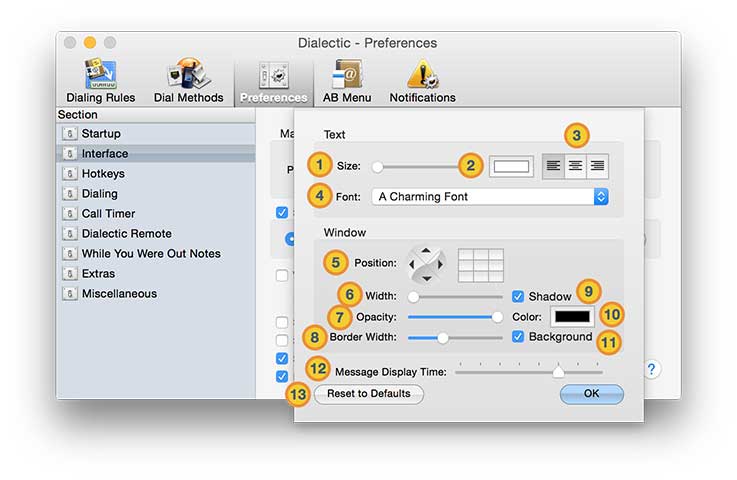The height and width of the screenshot is (480, 737).
Task: Select Interface in the Section list
Action: click(156, 154)
